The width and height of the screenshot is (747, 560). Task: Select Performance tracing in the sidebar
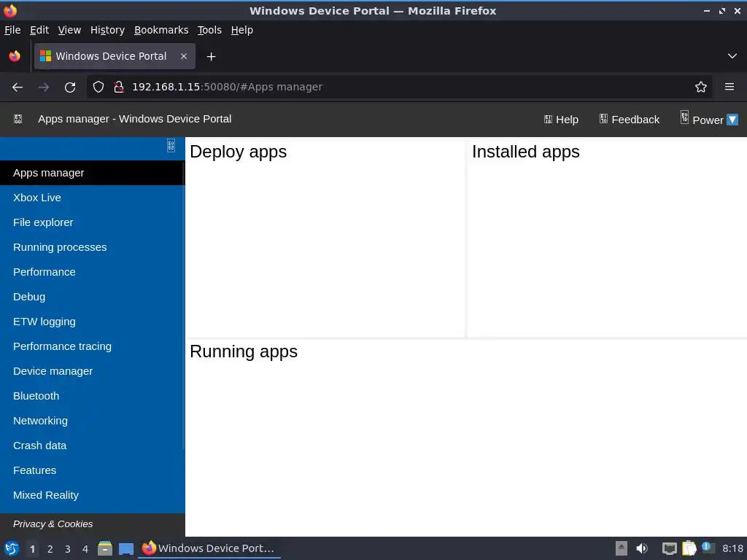pyautogui.click(x=63, y=346)
